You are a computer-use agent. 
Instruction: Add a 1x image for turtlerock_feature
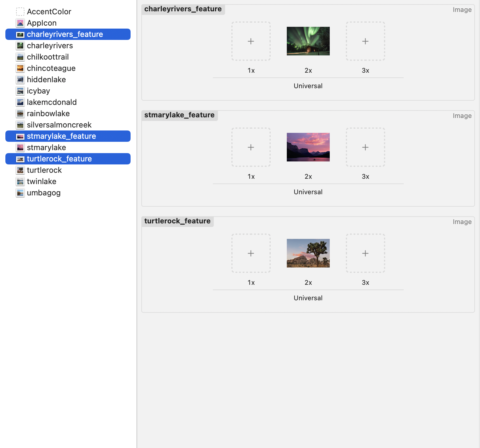point(251,253)
